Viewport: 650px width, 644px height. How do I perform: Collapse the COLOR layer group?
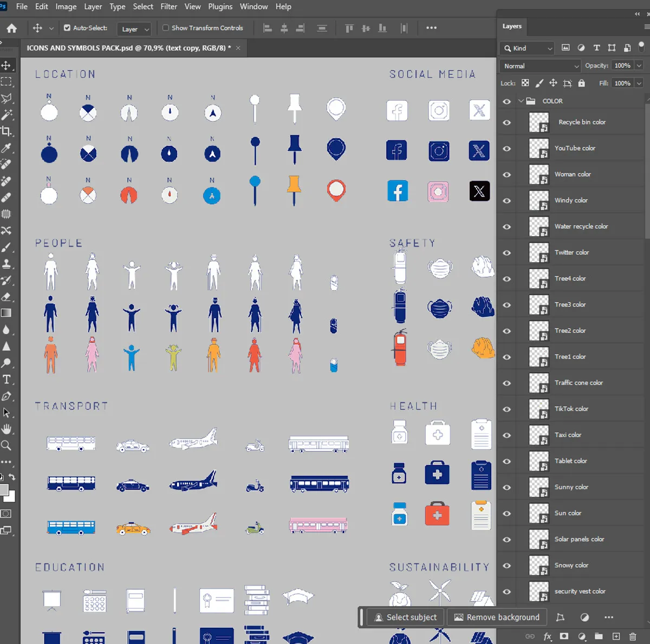(521, 101)
